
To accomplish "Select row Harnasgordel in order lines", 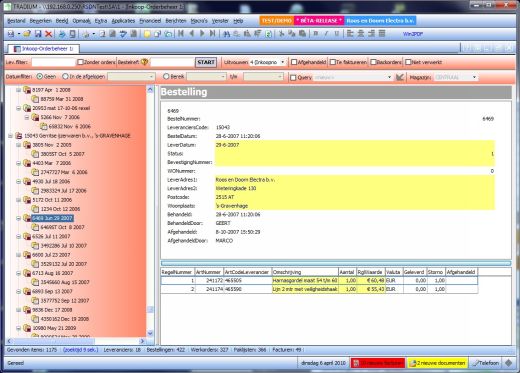I will pyautogui.click(x=319, y=280).
